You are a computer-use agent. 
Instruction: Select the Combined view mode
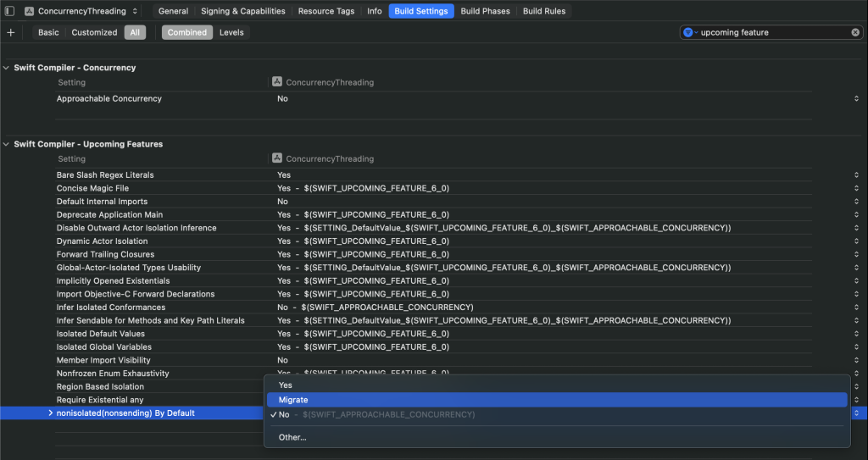click(186, 32)
